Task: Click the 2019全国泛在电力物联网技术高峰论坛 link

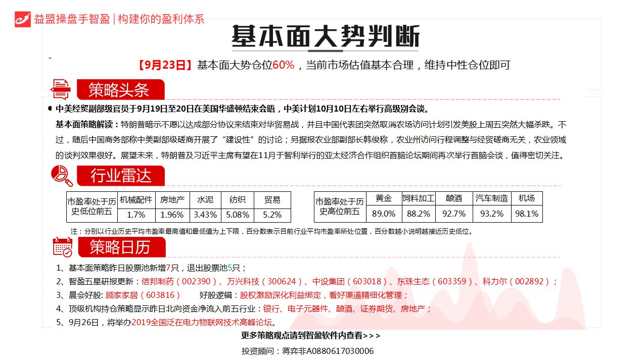Action: coord(204,323)
